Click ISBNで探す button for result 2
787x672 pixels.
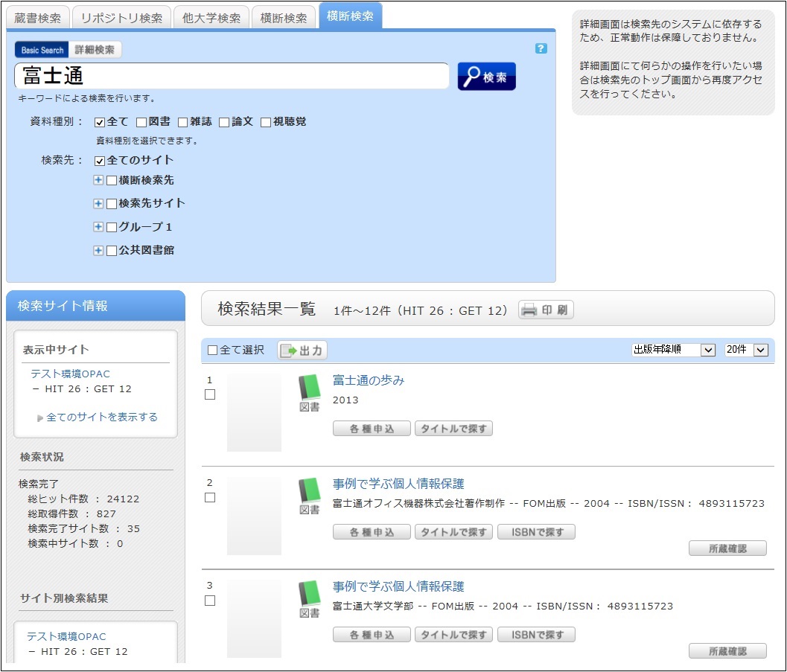pyautogui.click(x=536, y=532)
